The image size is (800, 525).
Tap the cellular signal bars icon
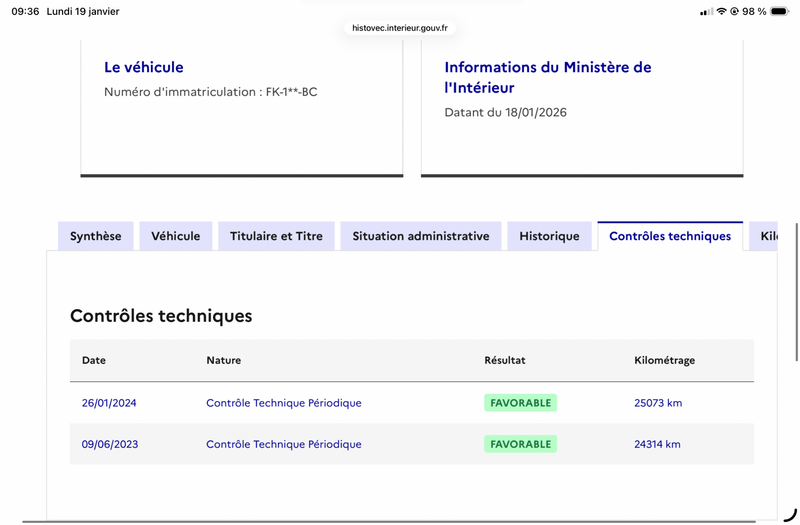pyautogui.click(x=706, y=12)
